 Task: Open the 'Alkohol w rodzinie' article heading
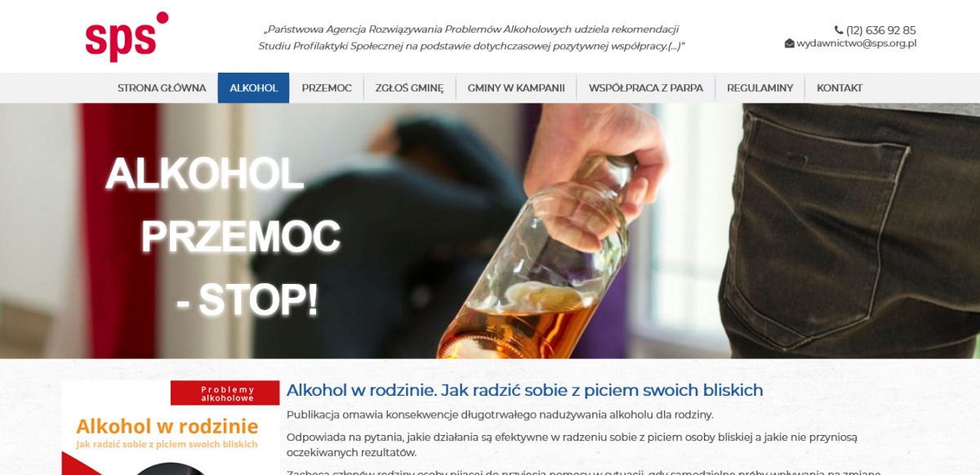524,390
